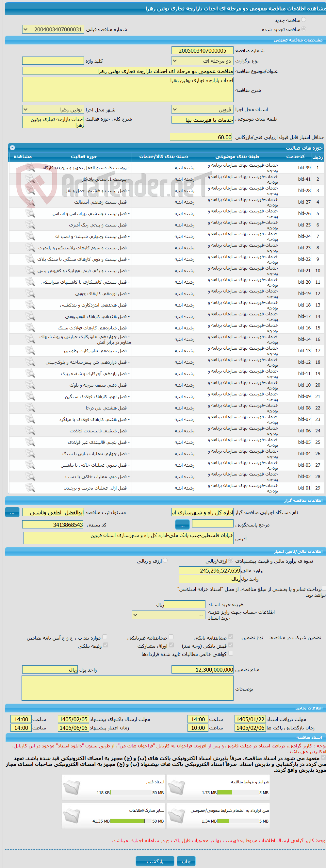Select the ارزی/ریالی radio option
Viewport: 326px width, 868px height.
(x=231, y=561)
